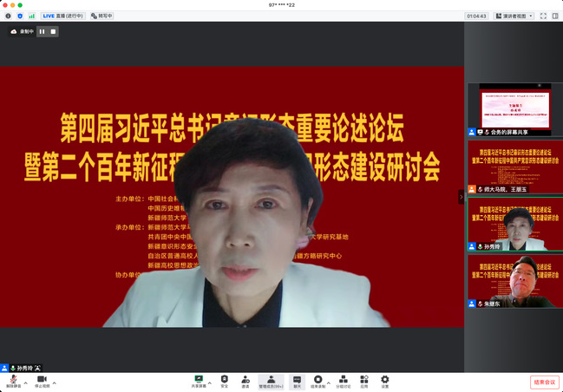Open the Security (安全) shield icon
The height and width of the screenshot is (392, 563).
click(225, 380)
